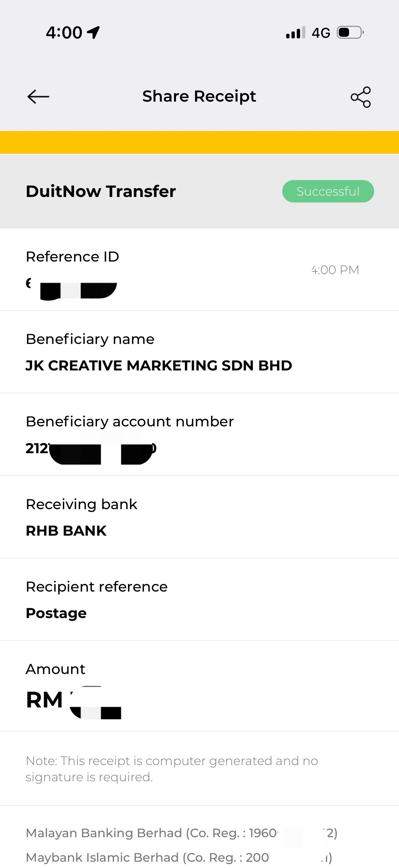Tap the share icon in header
The width and height of the screenshot is (399, 868).
click(361, 97)
